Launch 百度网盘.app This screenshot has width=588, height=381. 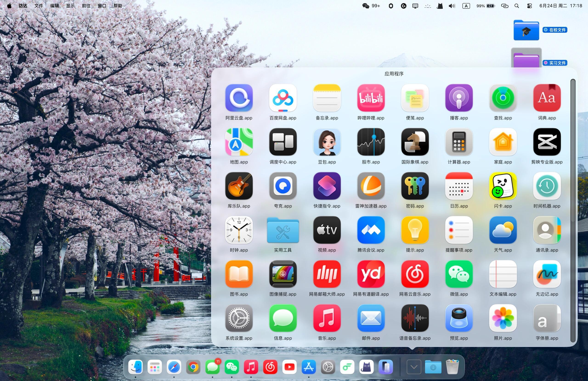(x=283, y=98)
